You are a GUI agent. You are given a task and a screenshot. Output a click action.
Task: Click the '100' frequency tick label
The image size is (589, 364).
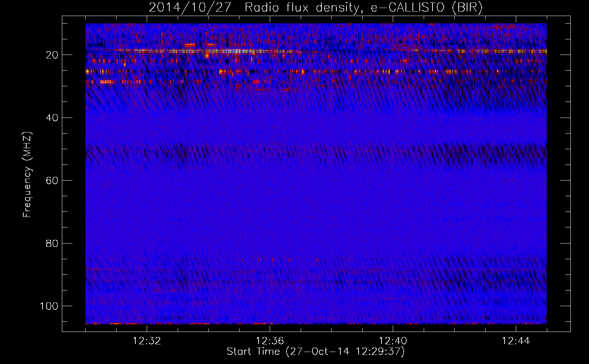[x=50, y=306]
